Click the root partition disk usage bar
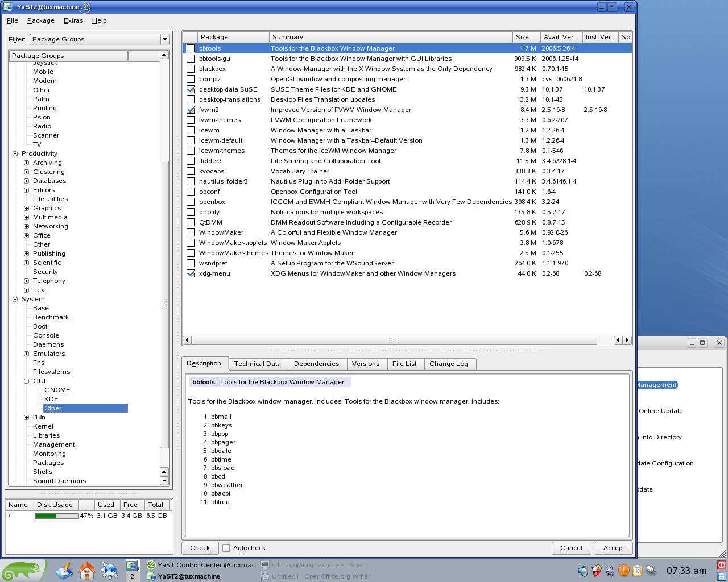This screenshot has height=582, width=728. 56,516
